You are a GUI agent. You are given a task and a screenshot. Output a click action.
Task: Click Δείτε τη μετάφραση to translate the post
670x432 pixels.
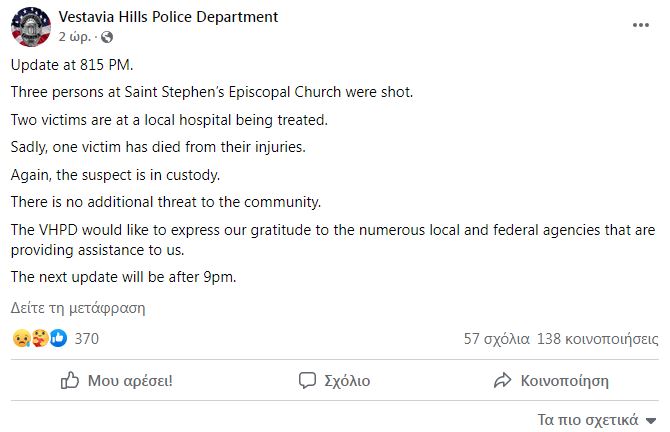click(78, 308)
